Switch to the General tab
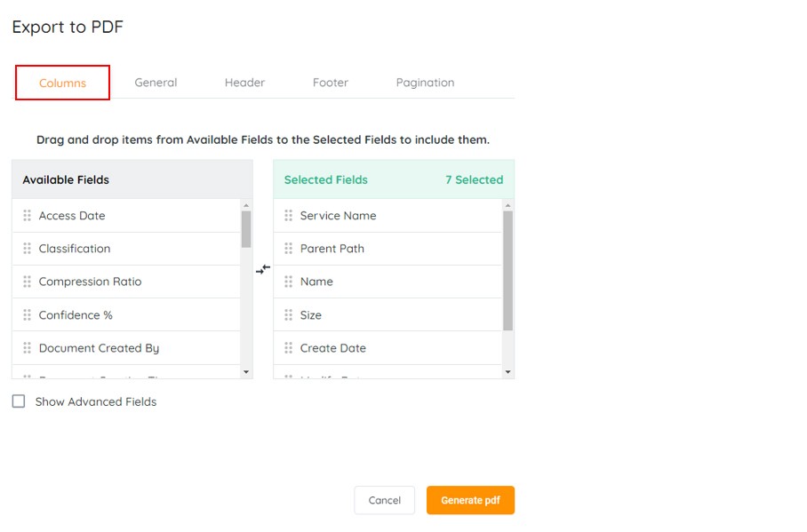 coord(156,83)
